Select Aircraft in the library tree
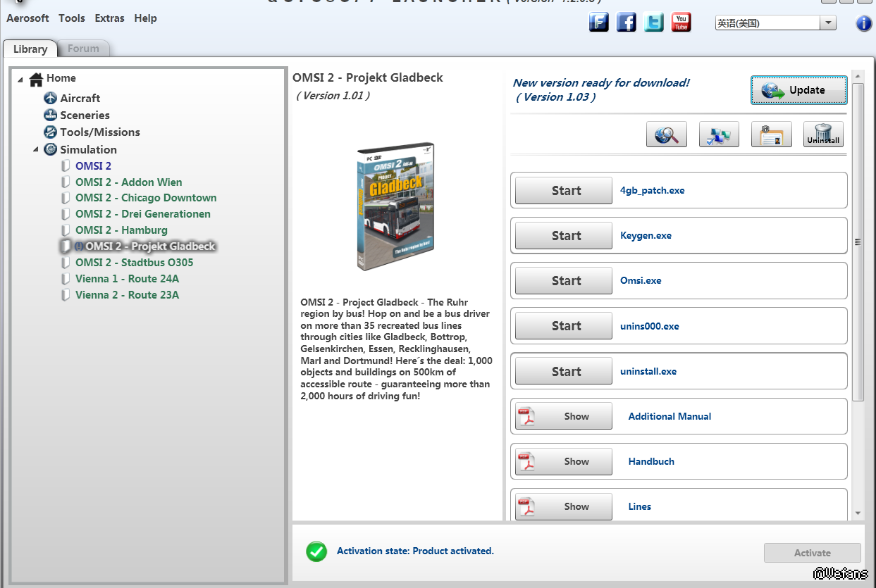This screenshot has width=876, height=588. 80,98
